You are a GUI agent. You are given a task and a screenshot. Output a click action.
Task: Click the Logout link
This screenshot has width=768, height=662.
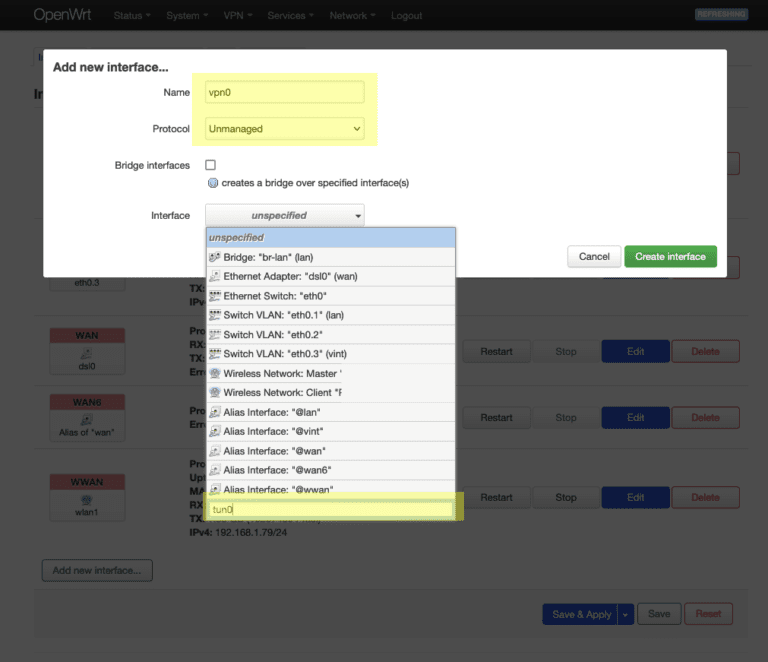pyautogui.click(x=406, y=16)
